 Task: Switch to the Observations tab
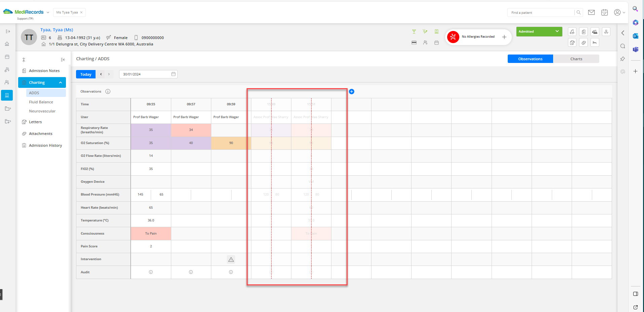coord(530,59)
